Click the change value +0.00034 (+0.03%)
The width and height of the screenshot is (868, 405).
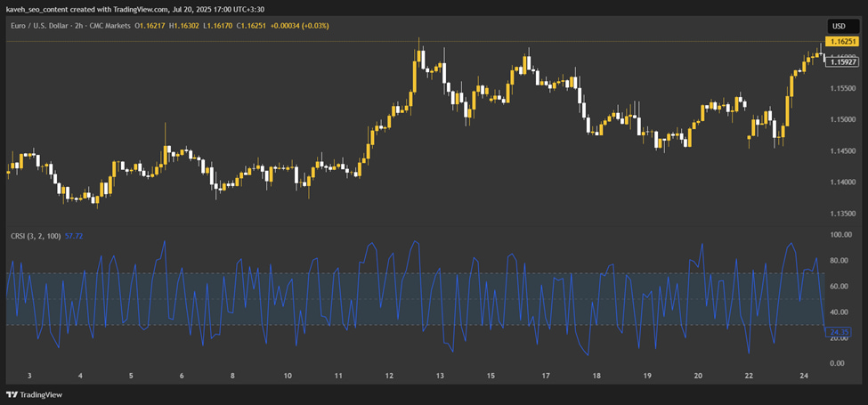click(x=299, y=26)
